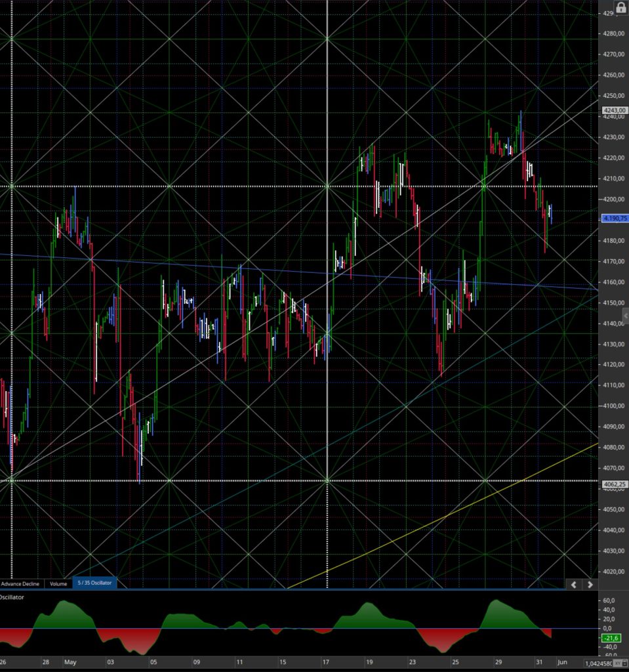This screenshot has height=672, width=629.
Task: Click the 4100,00 price axis label
Action: click(613, 406)
